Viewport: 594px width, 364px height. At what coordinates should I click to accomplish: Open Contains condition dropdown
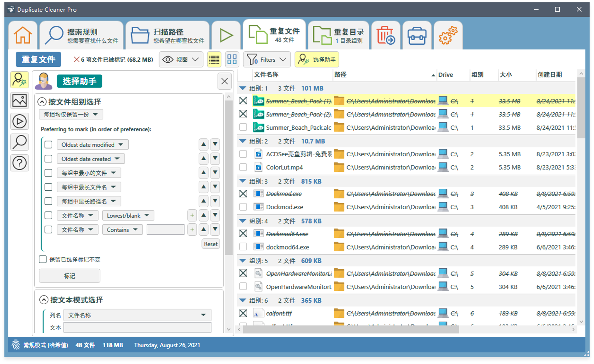(x=122, y=230)
